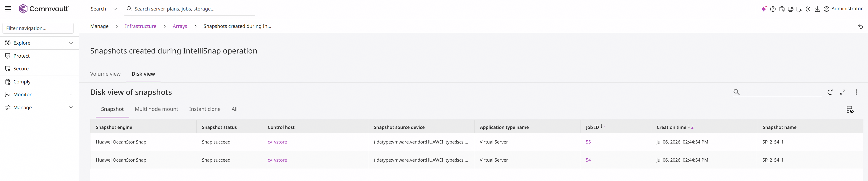This screenshot has height=181, width=868.
Task: Click source device cell in job 55 row
Action: coord(421,142)
